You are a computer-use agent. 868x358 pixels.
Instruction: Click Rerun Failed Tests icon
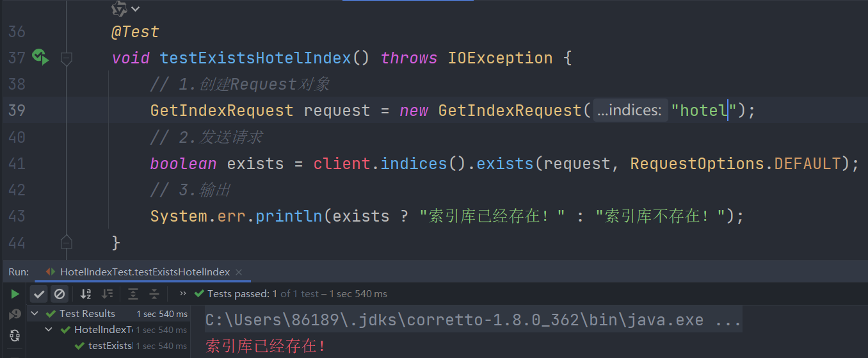point(15,314)
